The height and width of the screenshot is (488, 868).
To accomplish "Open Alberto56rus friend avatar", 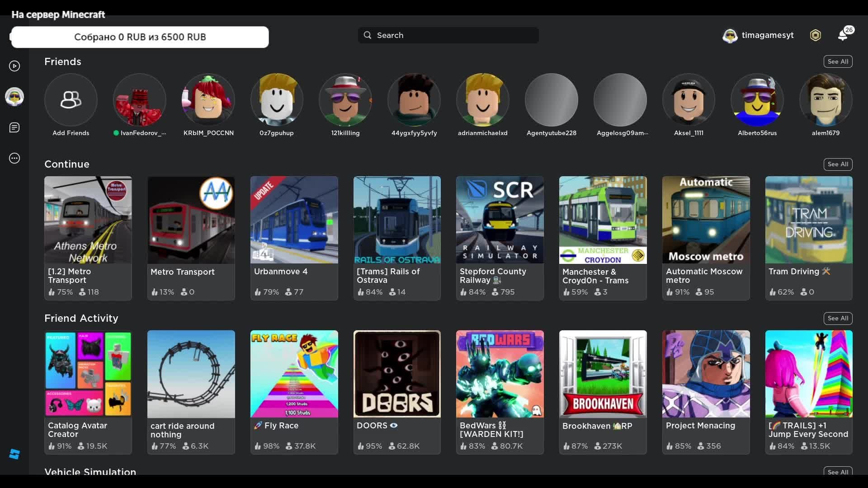I will (757, 100).
